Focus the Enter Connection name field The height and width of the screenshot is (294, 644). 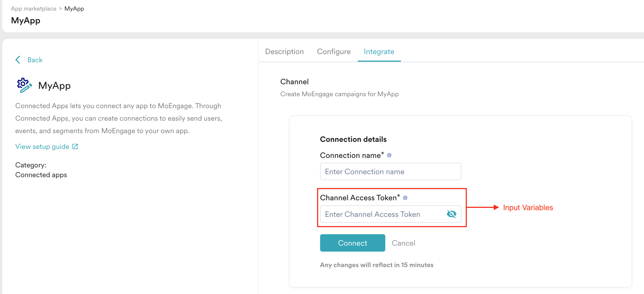[x=390, y=171]
